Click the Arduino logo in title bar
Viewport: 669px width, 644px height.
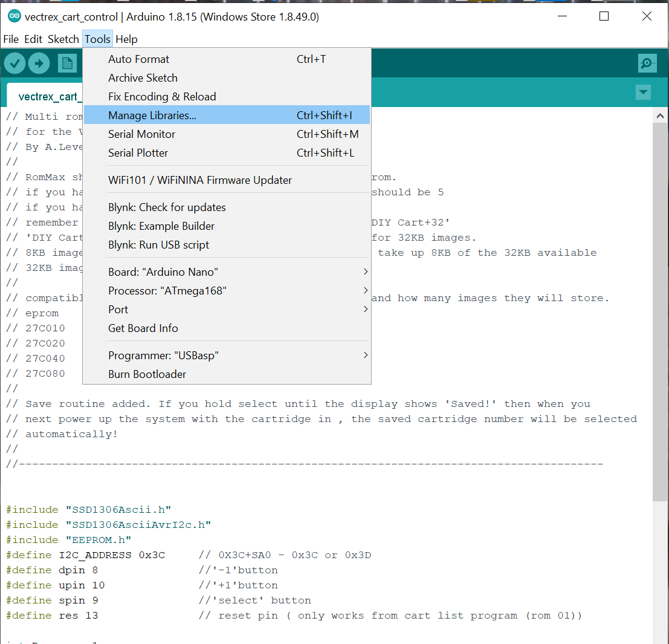point(14,16)
